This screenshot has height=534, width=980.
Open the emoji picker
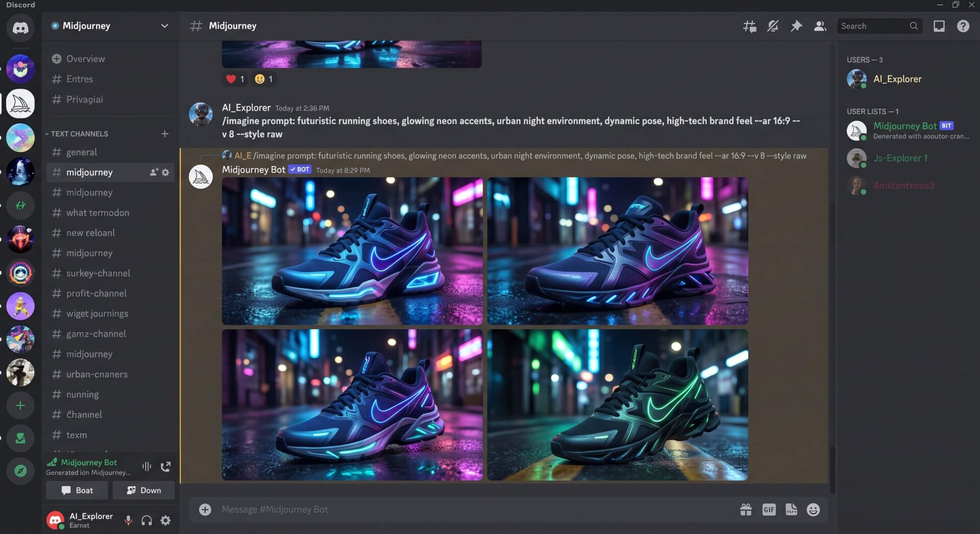(813, 510)
